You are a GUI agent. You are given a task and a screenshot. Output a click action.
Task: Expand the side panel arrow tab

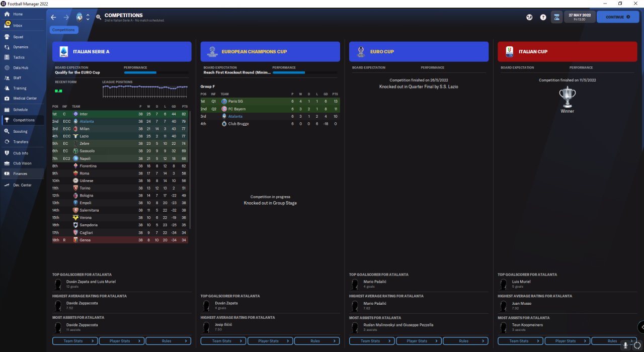pos(641,327)
